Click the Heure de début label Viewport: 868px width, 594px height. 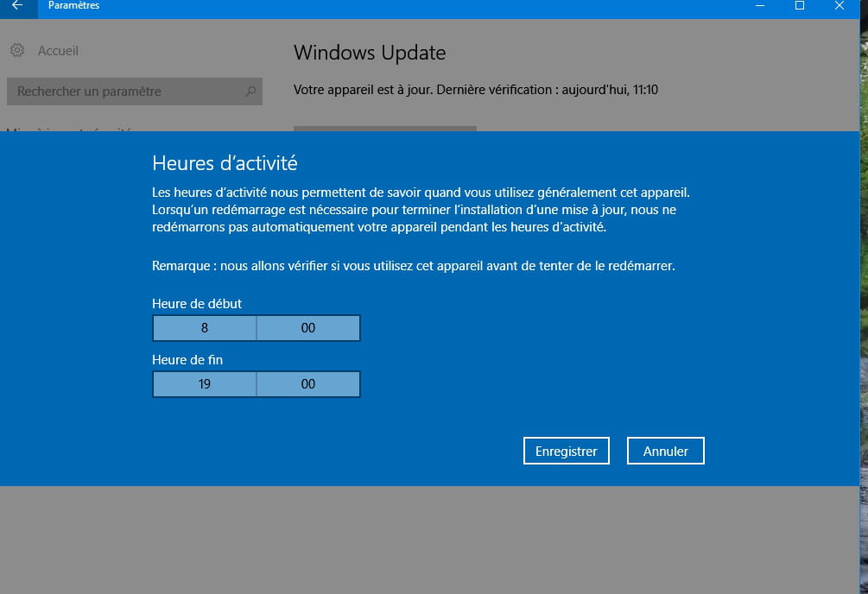tap(197, 303)
